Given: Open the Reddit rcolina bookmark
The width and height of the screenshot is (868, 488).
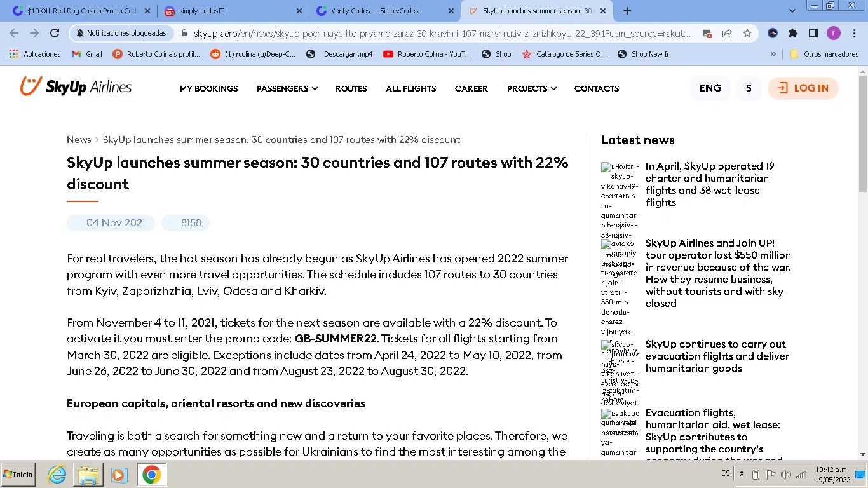Looking at the screenshot, I should click(x=253, y=54).
